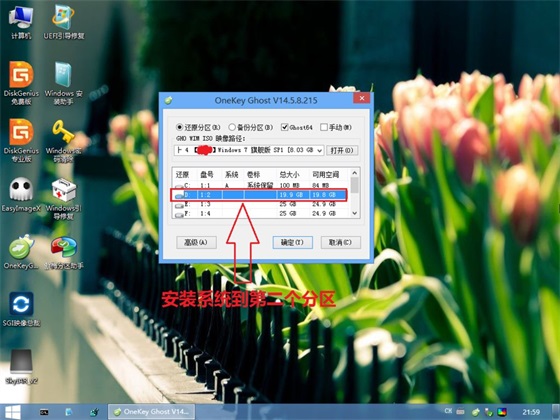The height and width of the screenshot is (420, 560).
Task: Click the colorful display tray icon
Action: 502,412
